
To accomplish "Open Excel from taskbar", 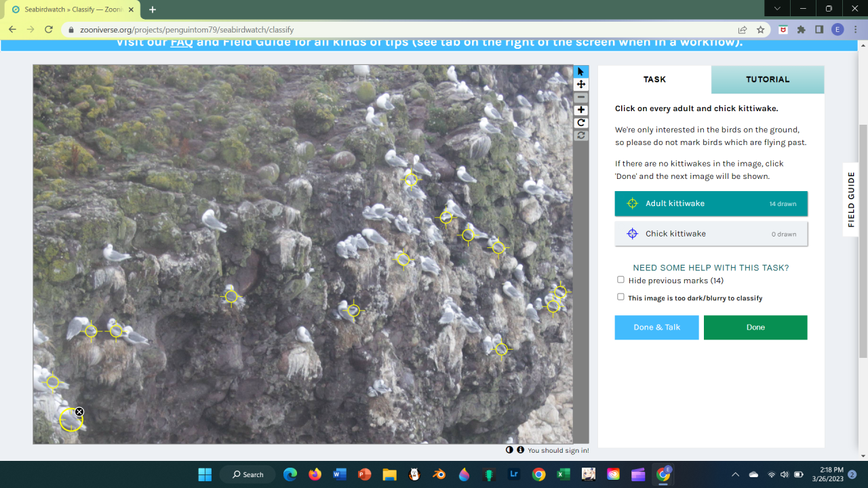I will coord(564,474).
